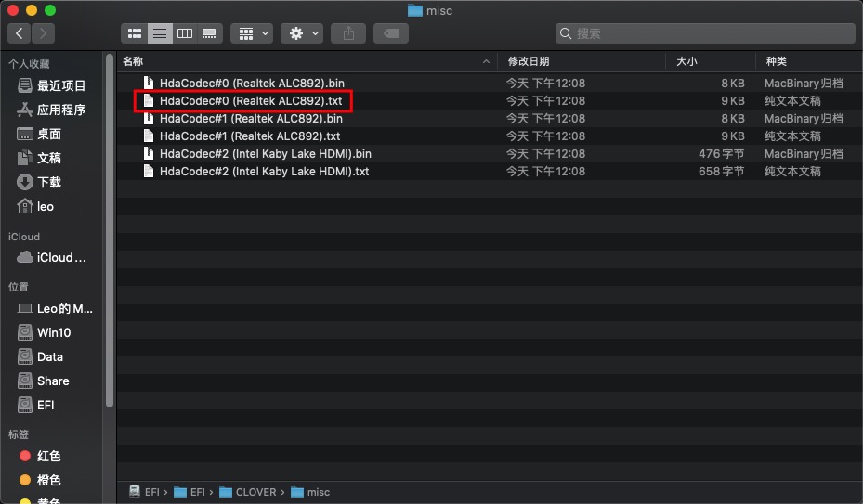This screenshot has width=863, height=504.
Task: Open iCloud Drive in the sidebar
Action: (x=52, y=257)
